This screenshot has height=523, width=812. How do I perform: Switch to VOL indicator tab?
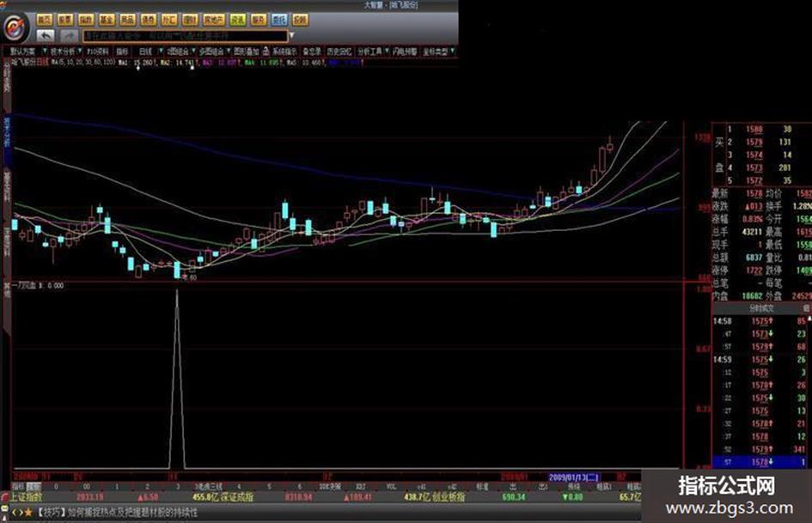pyautogui.click(x=392, y=486)
